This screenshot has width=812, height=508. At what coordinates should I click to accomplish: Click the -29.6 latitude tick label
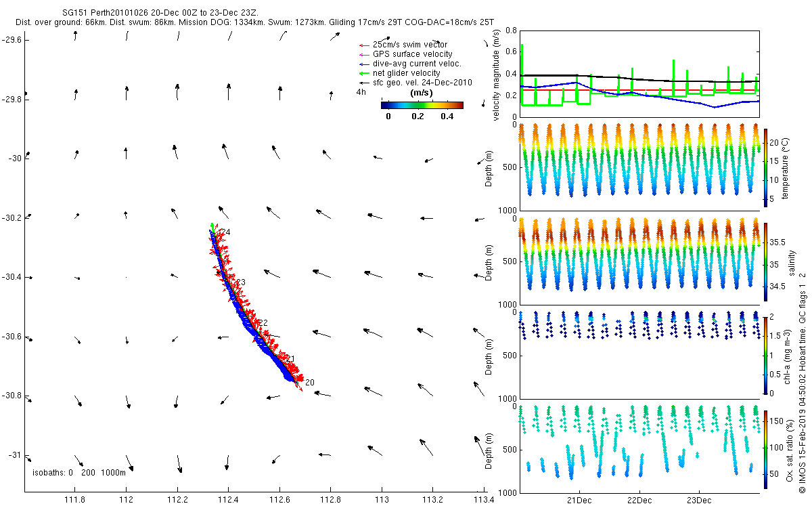(x=12, y=40)
